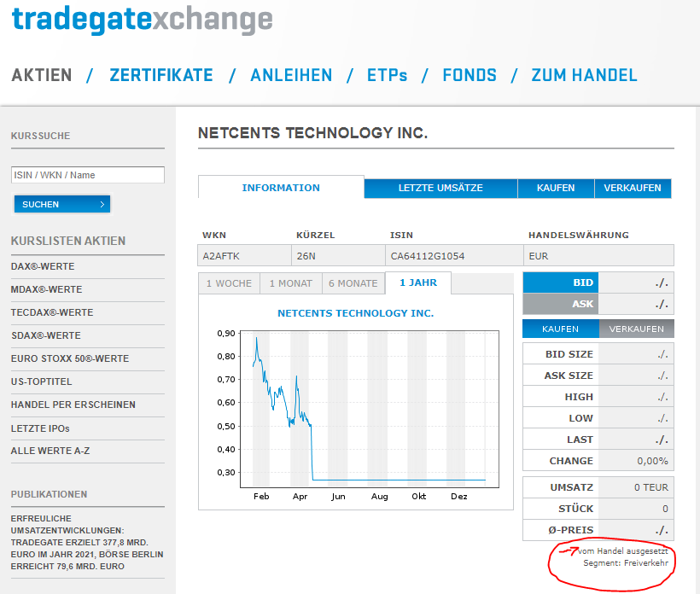This screenshot has width=700, height=594.
Task: Click the 'vom Handel ausgesetzt' notice
Action: [x=623, y=551]
